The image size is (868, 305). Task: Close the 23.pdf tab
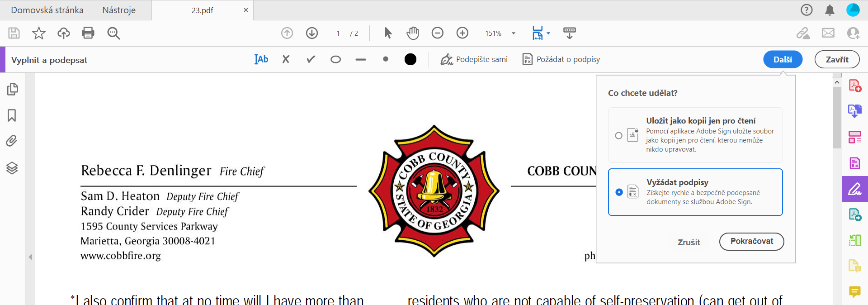pos(246,10)
